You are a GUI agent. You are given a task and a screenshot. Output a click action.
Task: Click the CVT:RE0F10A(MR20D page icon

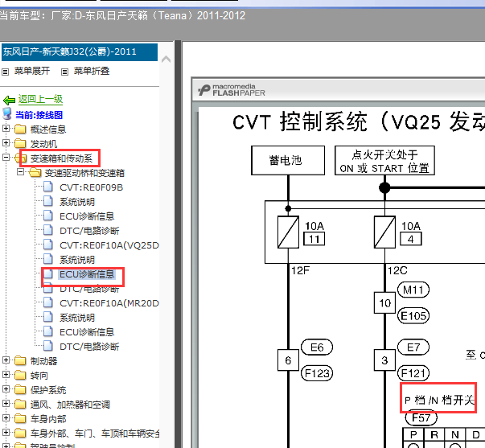tap(48, 302)
